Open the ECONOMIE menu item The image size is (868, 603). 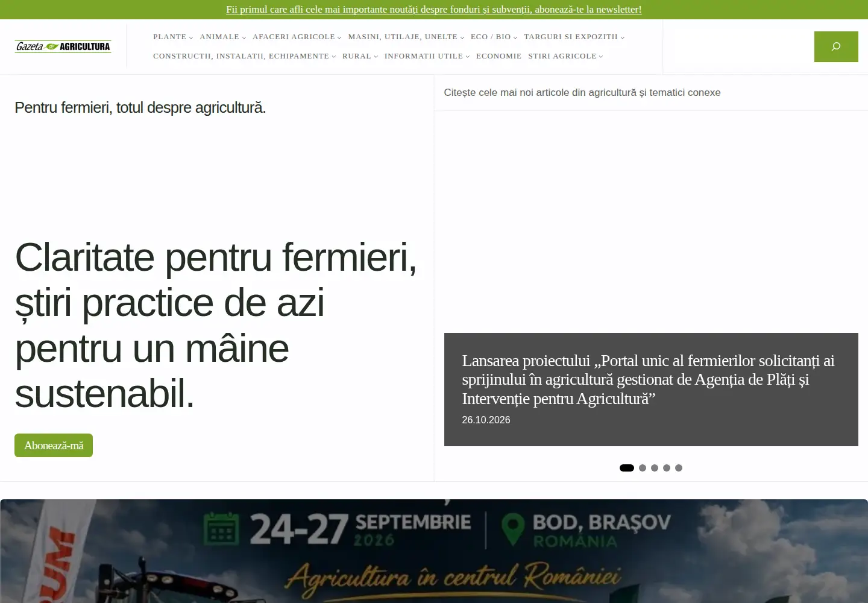pyautogui.click(x=499, y=56)
